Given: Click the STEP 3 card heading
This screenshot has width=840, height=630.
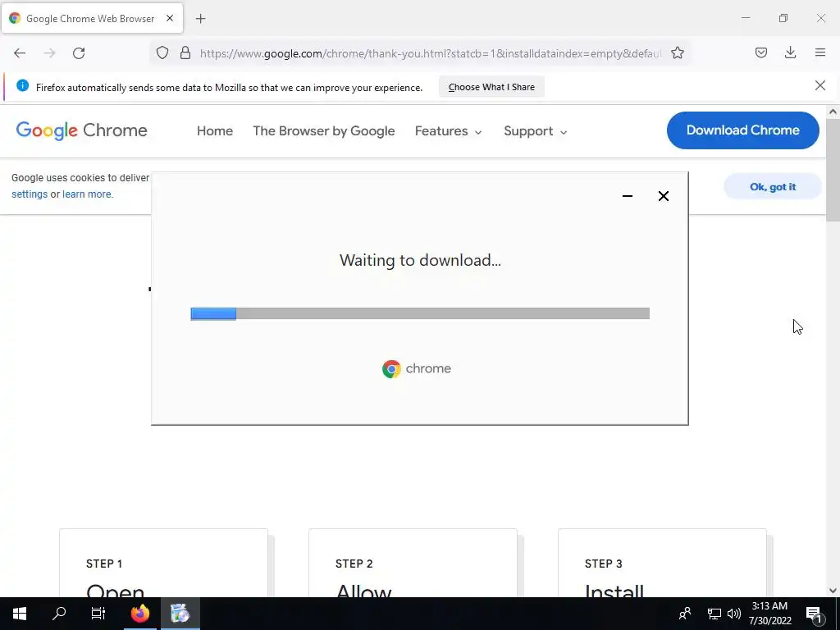Looking at the screenshot, I should (x=604, y=564).
